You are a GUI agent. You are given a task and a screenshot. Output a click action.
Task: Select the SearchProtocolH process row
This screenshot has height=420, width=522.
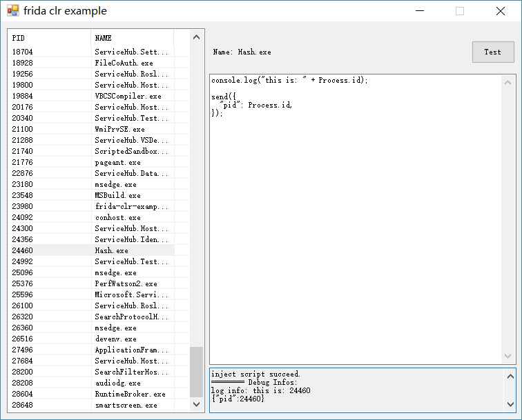click(x=91, y=317)
